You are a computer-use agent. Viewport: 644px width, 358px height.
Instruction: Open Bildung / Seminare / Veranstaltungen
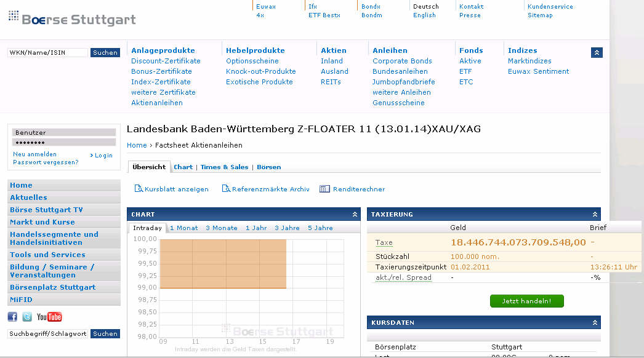pos(64,271)
